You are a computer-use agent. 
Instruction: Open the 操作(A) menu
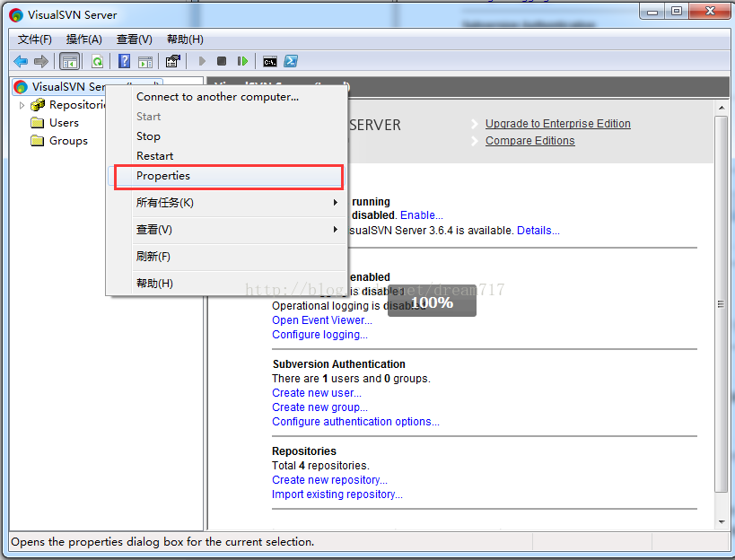(x=83, y=39)
